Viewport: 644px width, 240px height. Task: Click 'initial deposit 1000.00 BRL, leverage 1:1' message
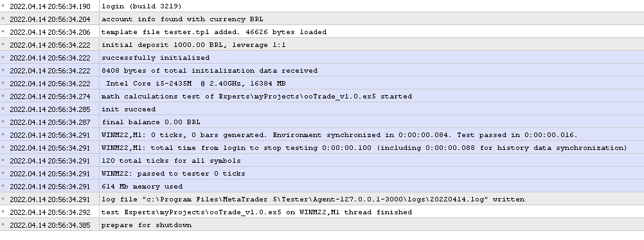tap(193, 45)
